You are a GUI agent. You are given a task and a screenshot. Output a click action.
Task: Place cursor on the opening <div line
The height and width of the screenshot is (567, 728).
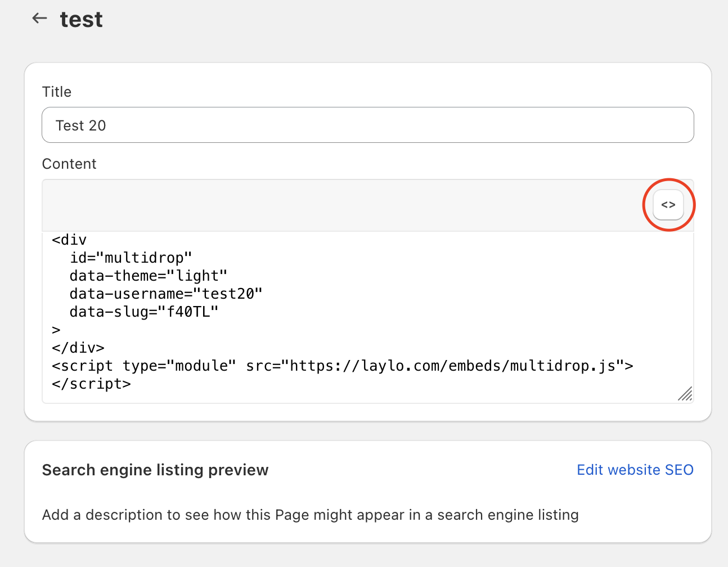tap(70, 240)
